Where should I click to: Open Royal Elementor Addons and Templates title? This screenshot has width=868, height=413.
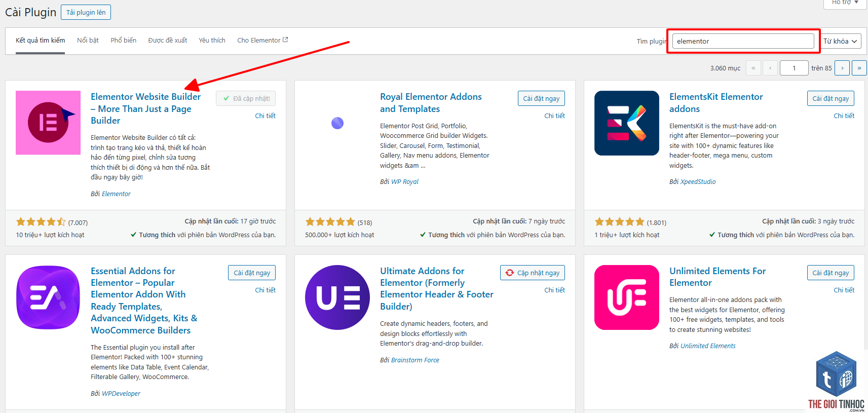tap(431, 103)
